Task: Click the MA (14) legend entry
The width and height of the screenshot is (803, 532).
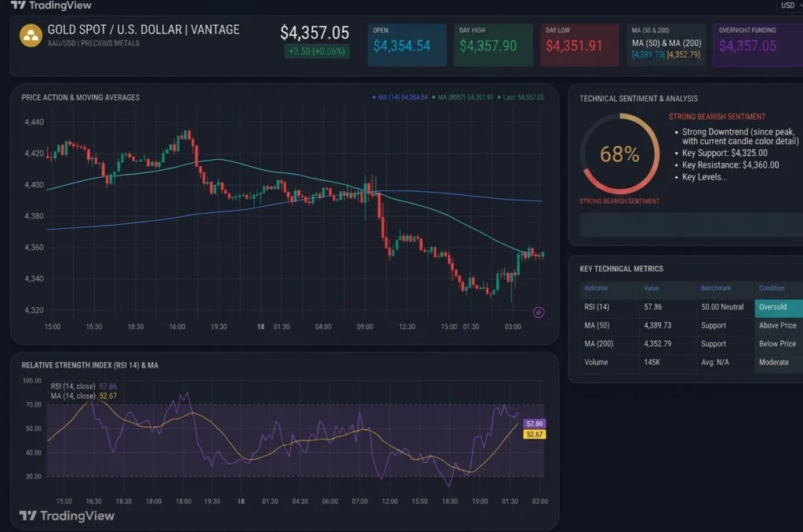Action: [400, 97]
